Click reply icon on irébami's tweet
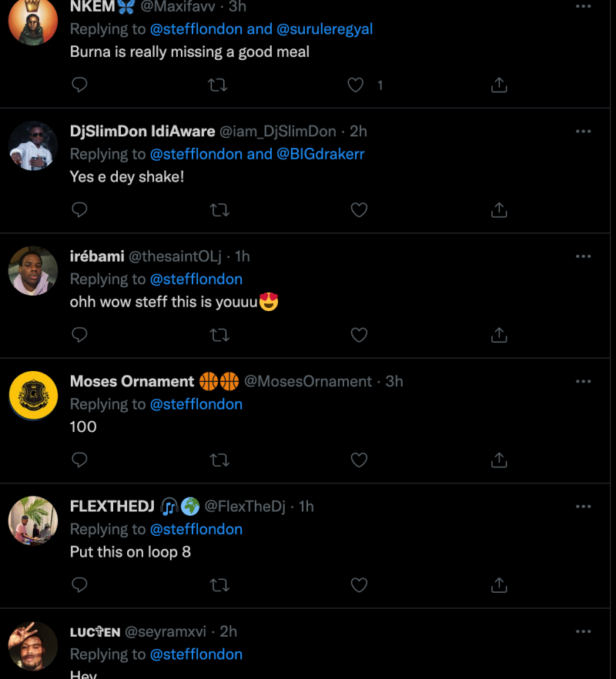Image resolution: width=616 pixels, height=679 pixels. [x=79, y=335]
